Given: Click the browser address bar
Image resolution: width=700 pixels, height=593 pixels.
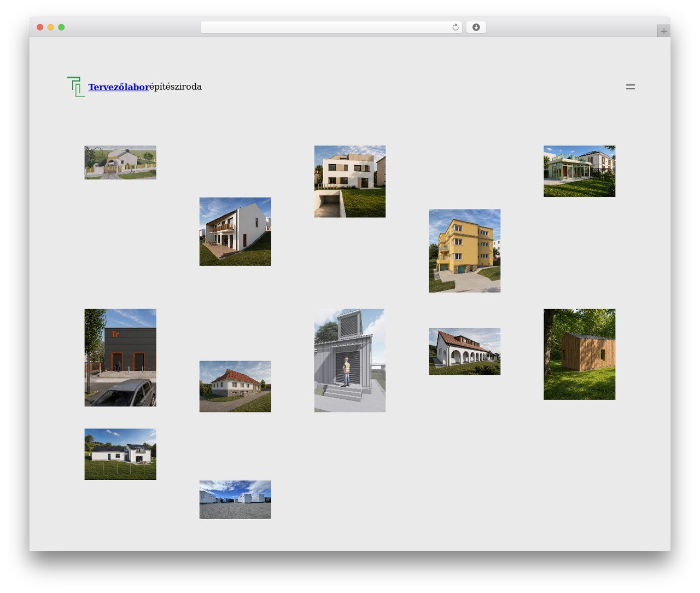Looking at the screenshot, I should point(331,27).
